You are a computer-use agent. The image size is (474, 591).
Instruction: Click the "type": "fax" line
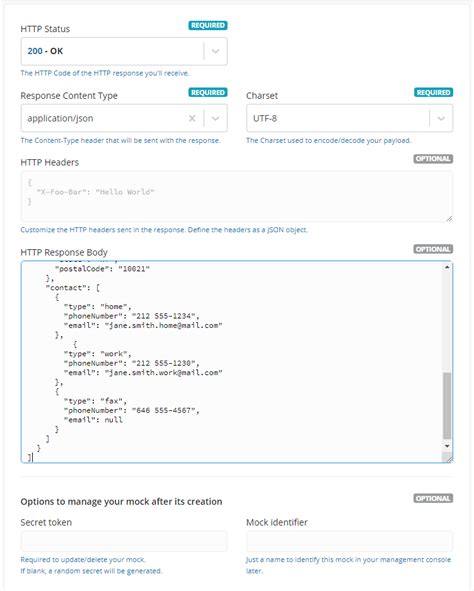(95, 401)
